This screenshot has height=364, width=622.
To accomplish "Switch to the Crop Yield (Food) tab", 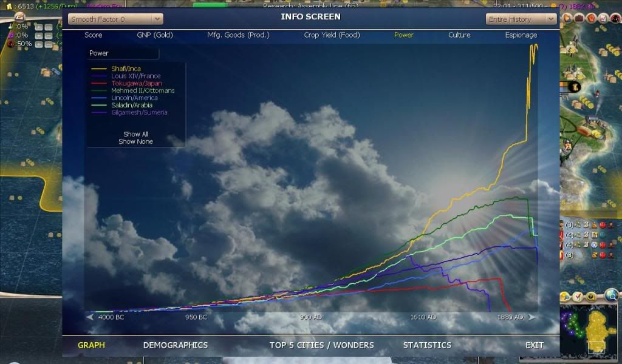I will click(x=332, y=35).
